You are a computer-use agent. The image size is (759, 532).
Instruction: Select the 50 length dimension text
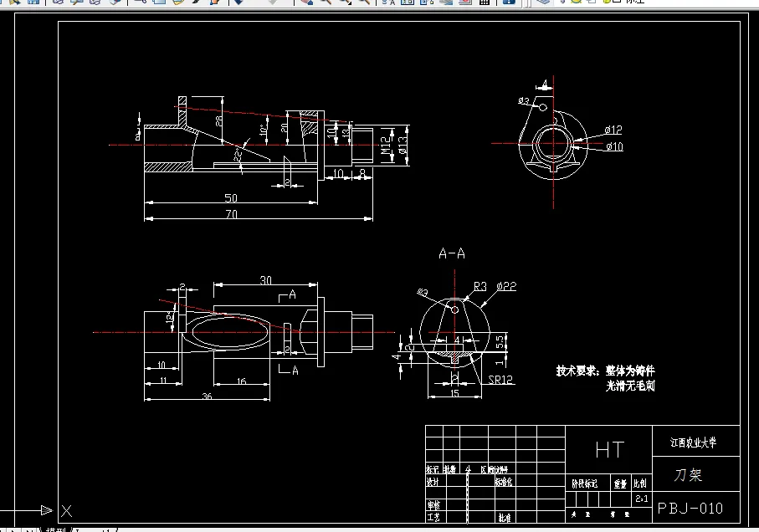tap(231, 197)
